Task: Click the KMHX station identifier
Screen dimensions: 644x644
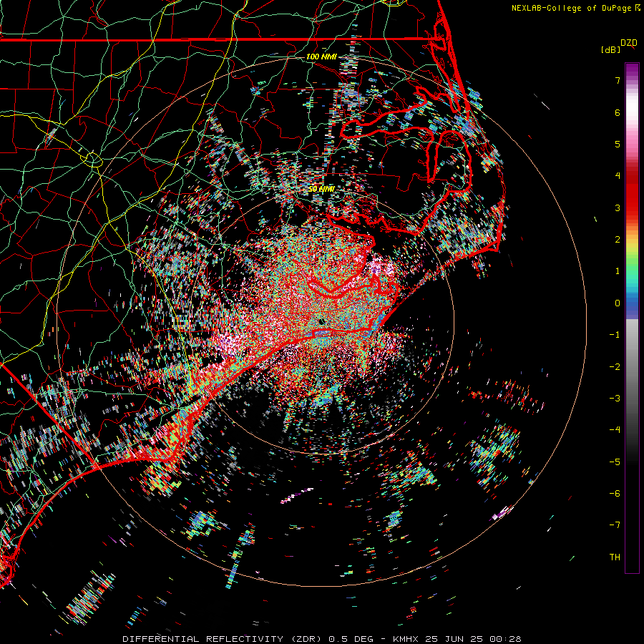Action: pos(406,639)
